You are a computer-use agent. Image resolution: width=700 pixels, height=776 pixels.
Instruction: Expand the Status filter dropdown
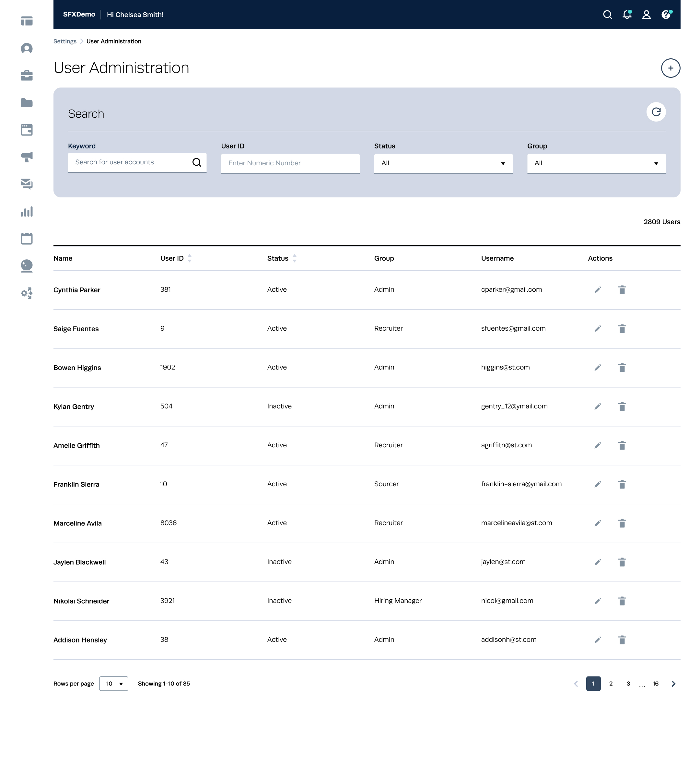[443, 163]
